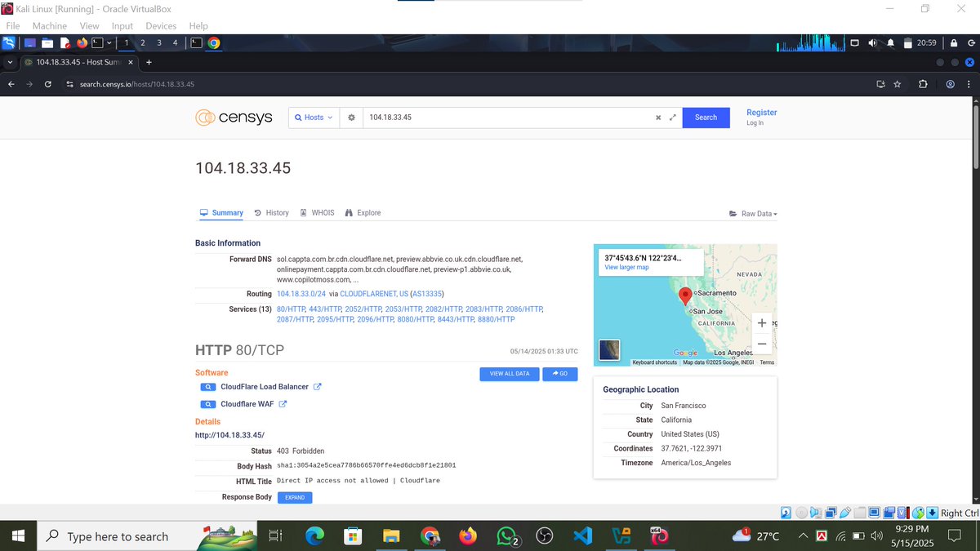Click the red map location pin
The height and width of the screenshot is (551, 980).
click(685, 295)
